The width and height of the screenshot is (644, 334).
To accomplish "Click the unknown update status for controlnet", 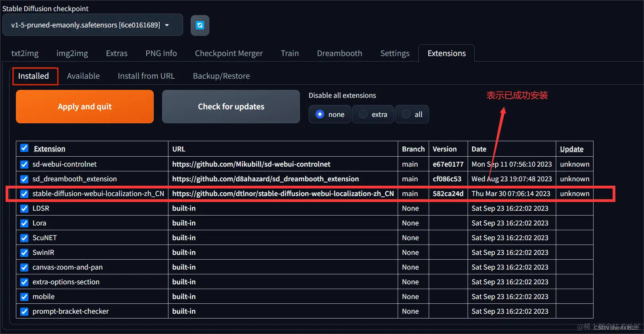I will tap(574, 164).
